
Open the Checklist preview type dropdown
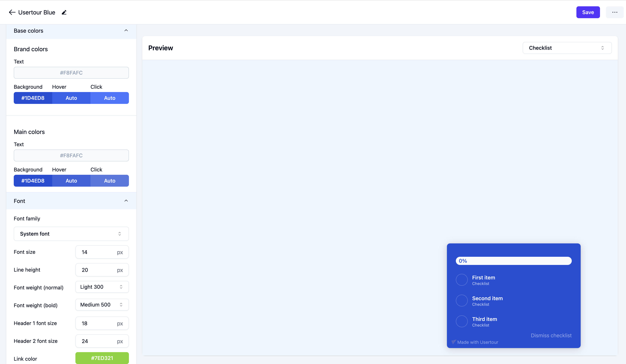click(567, 48)
